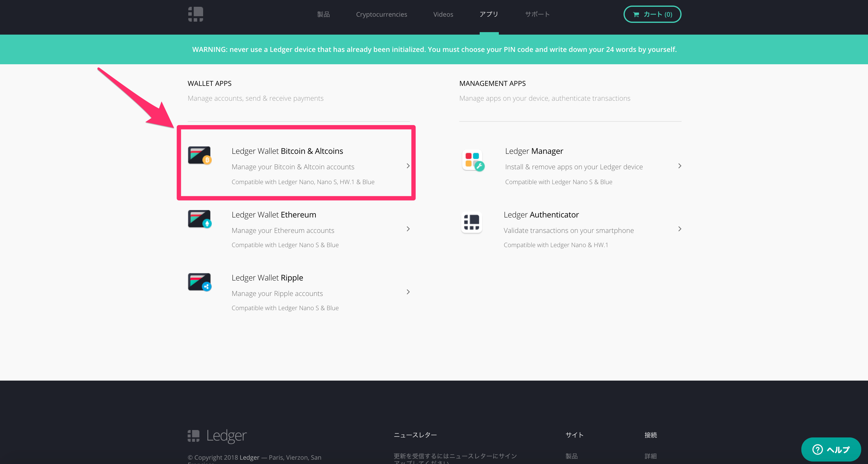Click the shopping cart icon

click(x=636, y=15)
